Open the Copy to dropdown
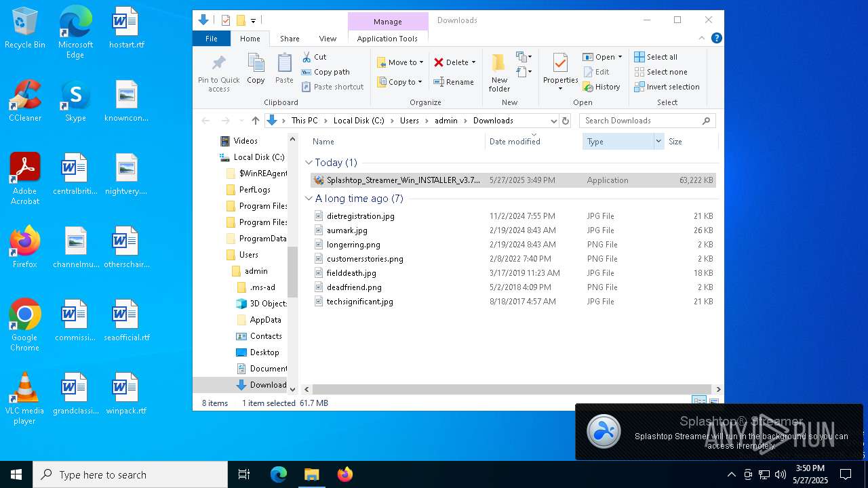The image size is (868, 488). 399,82
